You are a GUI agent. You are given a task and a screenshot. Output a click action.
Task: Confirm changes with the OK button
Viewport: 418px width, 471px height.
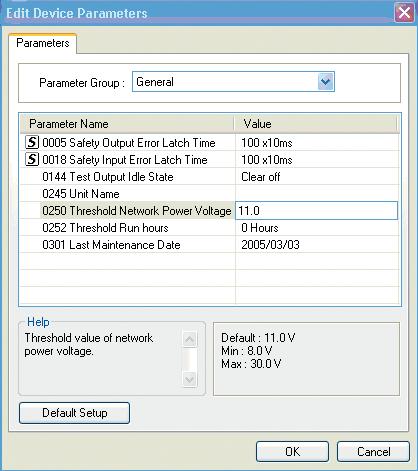click(x=292, y=452)
